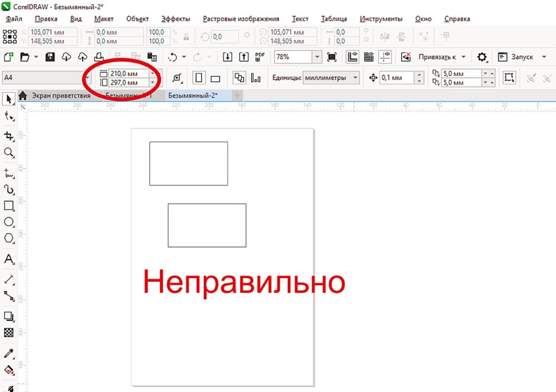
Task: Select the Polygon tool
Action: coord(9,238)
